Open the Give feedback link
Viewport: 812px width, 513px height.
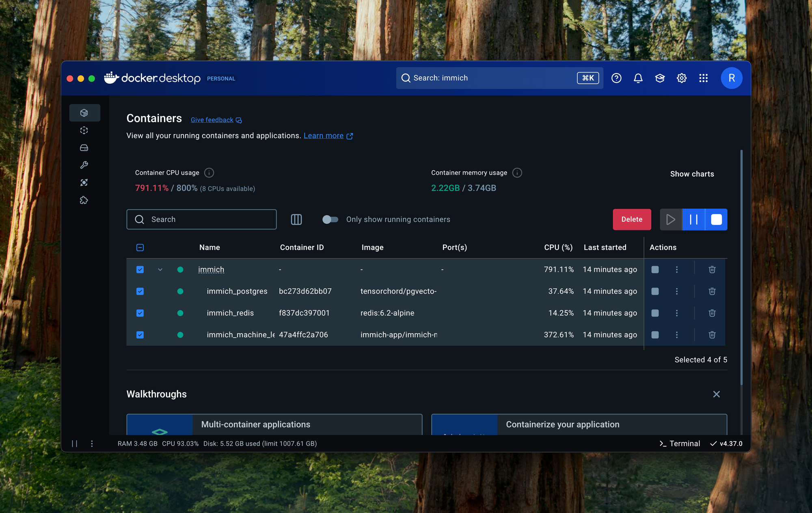216,120
